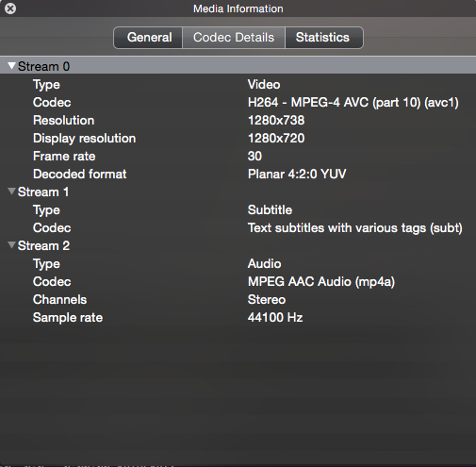Click the MPEG AAC Audio codec value
The height and width of the screenshot is (467, 476).
pyautogui.click(x=321, y=282)
